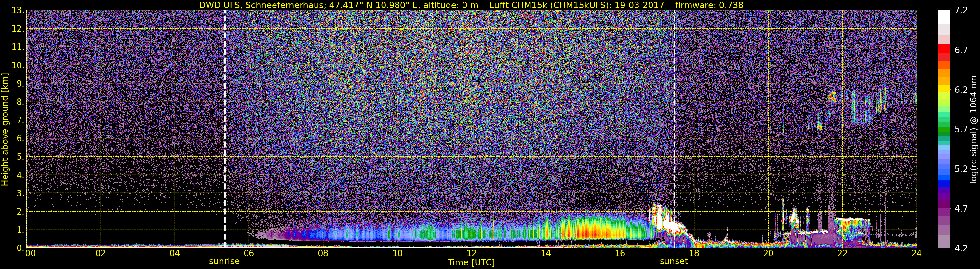Click the '7.2' colorbar value

(x=961, y=11)
